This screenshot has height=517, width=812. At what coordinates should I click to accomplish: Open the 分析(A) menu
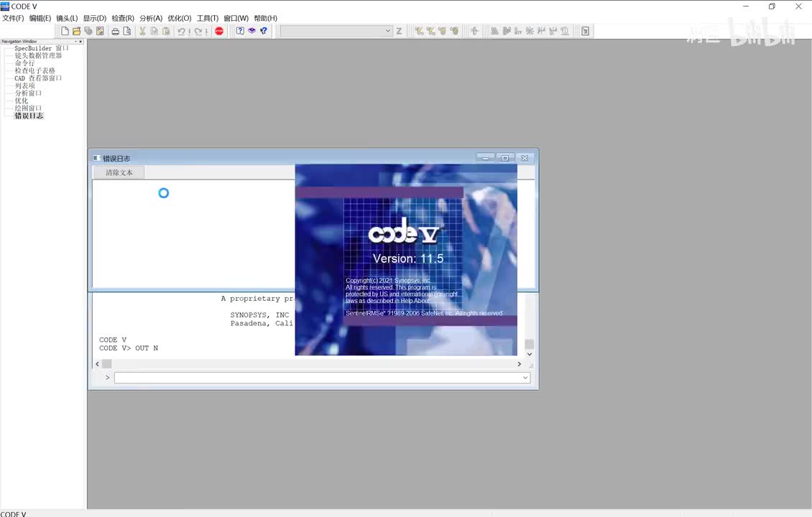pos(151,18)
